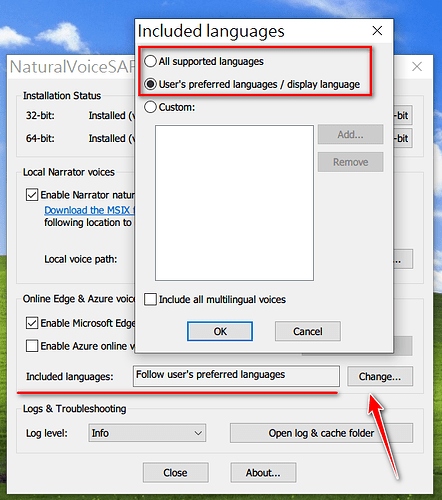
Task: Click the About... button
Action: 263,472
